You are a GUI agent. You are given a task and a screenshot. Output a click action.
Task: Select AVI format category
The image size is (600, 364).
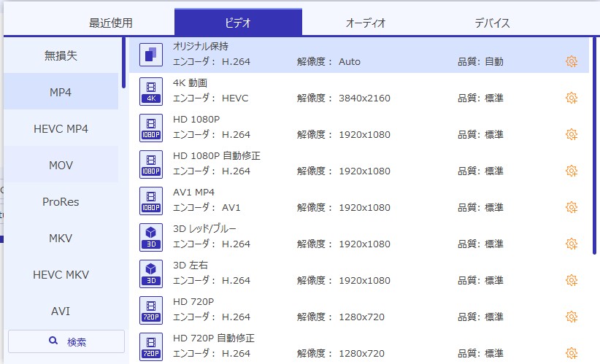(61, 311)
